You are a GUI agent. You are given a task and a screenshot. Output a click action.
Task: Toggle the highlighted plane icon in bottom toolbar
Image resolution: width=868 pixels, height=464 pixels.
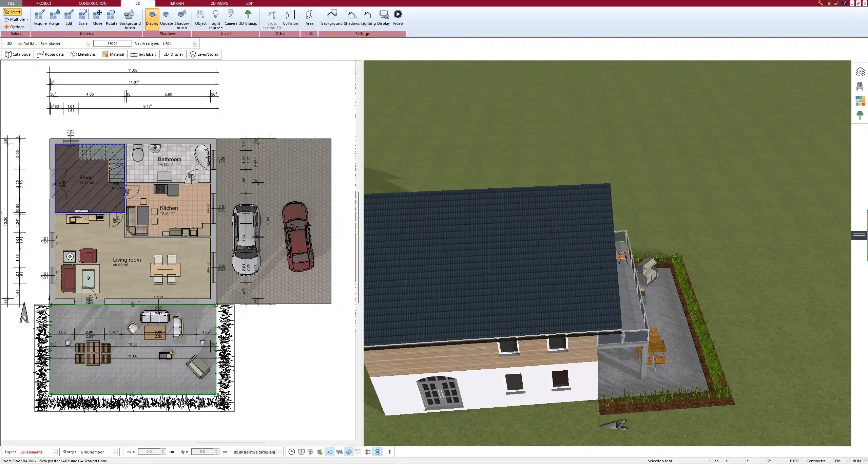point(349,452)
